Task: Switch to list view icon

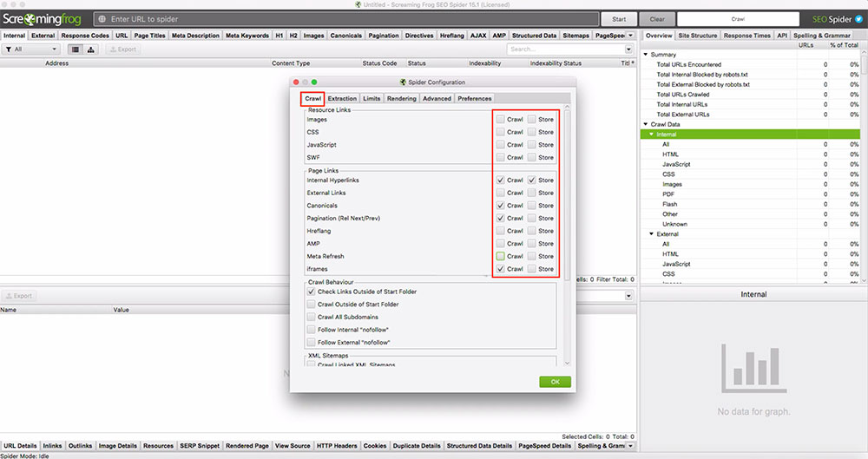Action: [x=76, y=49]
